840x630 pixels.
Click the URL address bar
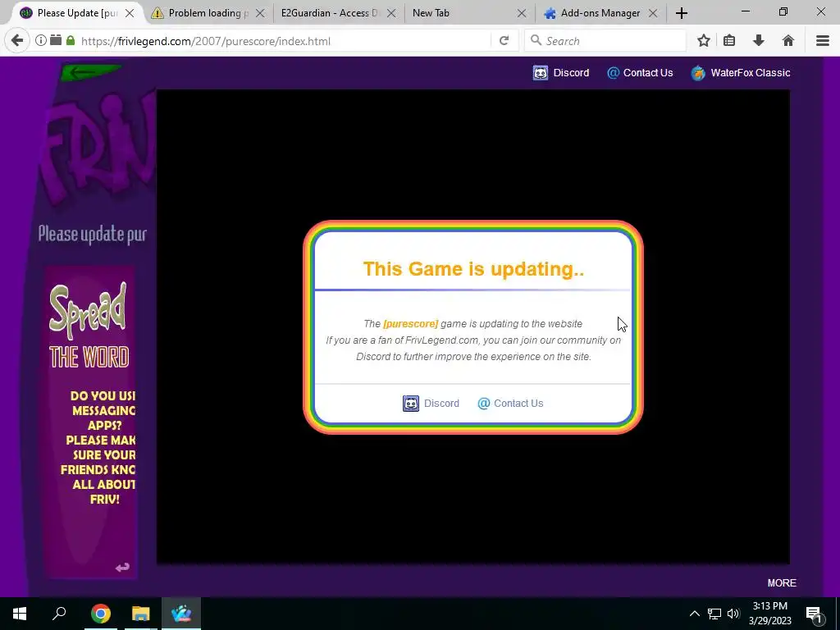(x=284, y=41)
